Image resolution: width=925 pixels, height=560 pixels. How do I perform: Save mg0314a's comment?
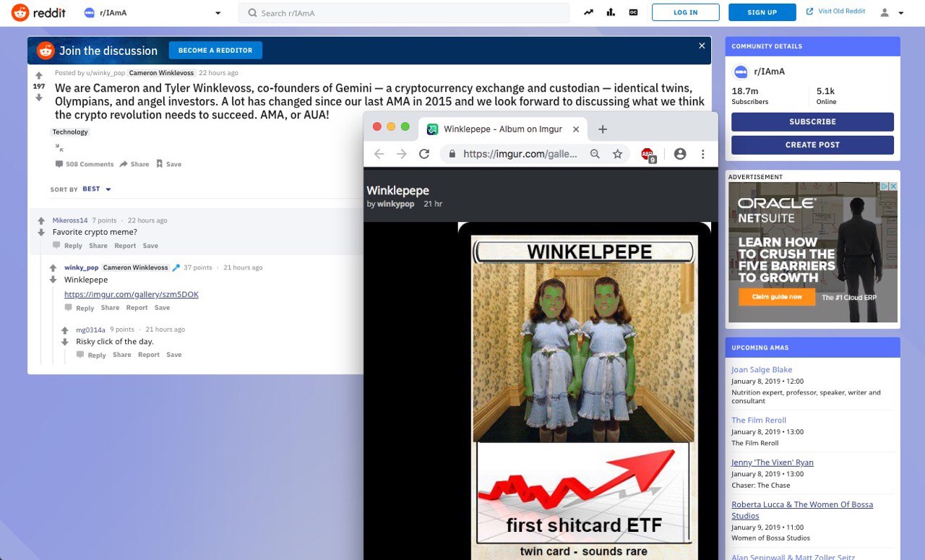173,355
